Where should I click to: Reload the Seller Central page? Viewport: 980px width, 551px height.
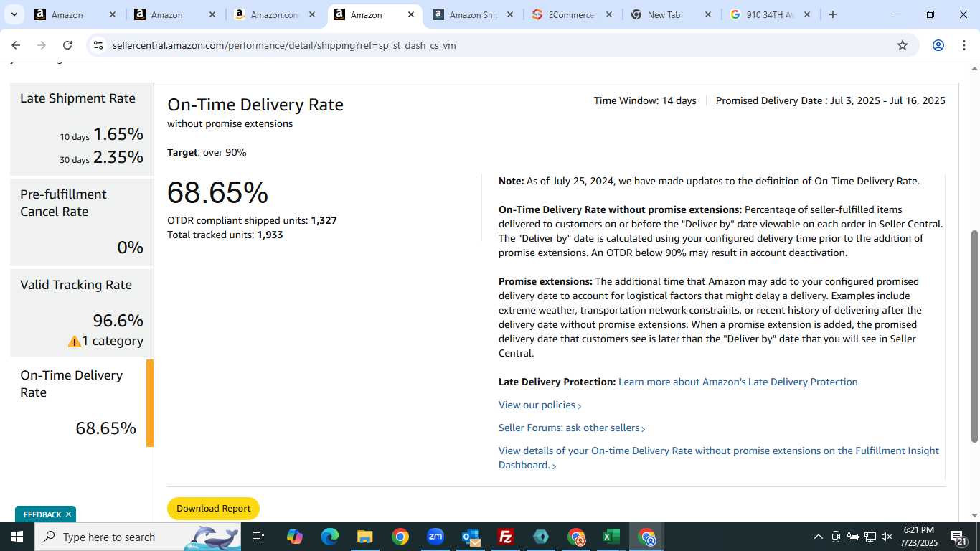coord(67,45)
